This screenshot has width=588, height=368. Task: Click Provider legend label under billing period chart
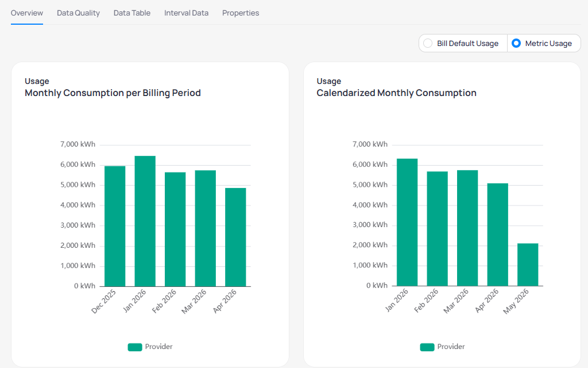pyautogui.click(x=158, y=347)
